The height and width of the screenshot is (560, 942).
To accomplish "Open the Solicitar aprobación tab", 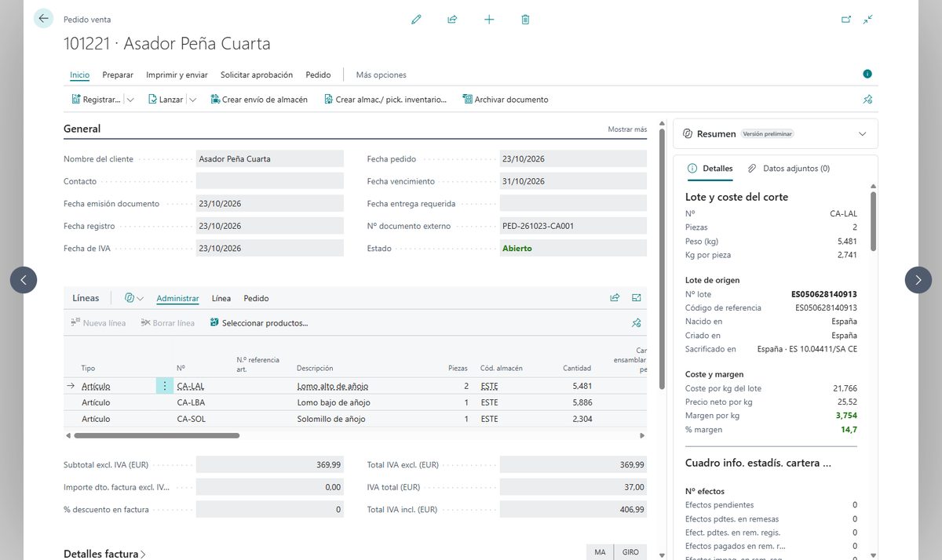I will pos(257,75).
